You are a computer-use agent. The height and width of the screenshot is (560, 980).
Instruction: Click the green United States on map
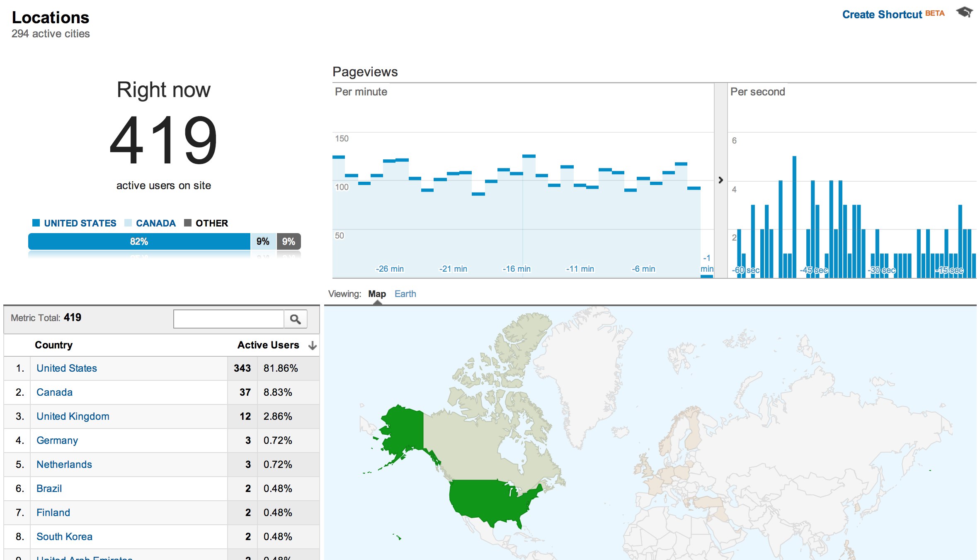click(x=489, y=500)
